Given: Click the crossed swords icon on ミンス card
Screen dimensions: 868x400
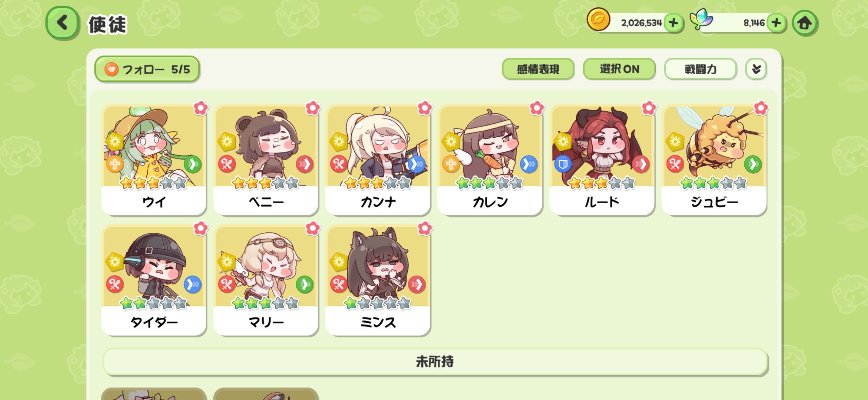Looking at the screenshot, I should click(339, 284).
